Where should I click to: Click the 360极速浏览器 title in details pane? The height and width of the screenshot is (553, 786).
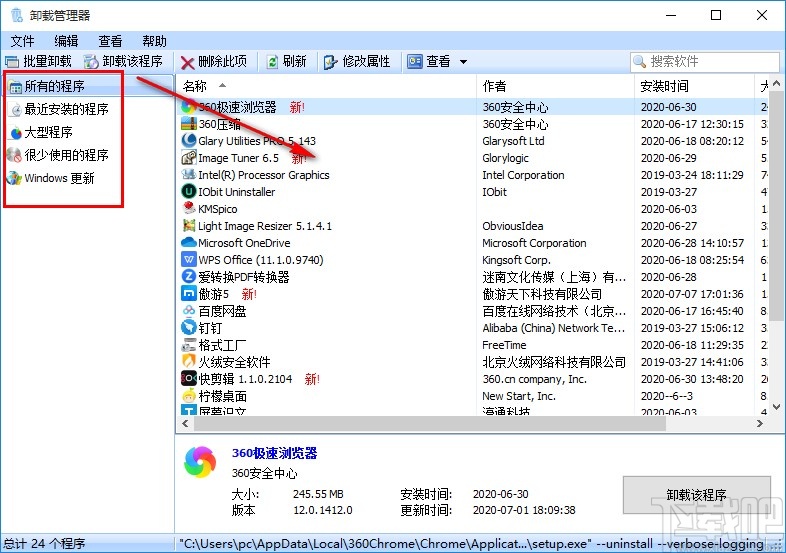coord(275,453)
